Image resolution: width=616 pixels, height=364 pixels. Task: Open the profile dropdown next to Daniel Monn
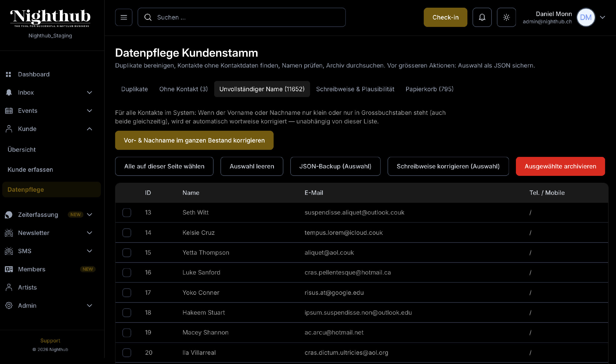point(603,17)
